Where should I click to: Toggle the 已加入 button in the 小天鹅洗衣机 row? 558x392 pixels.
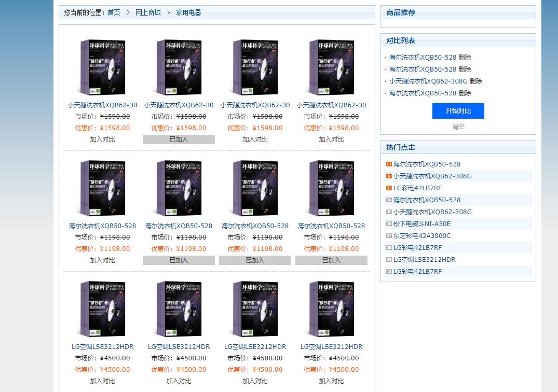[179, 139]
